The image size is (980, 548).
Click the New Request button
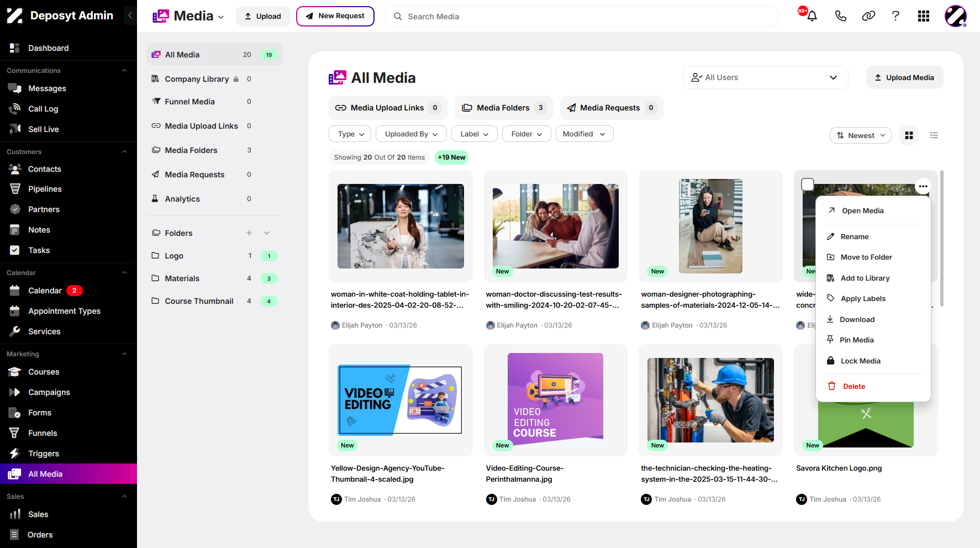[335, 16]
